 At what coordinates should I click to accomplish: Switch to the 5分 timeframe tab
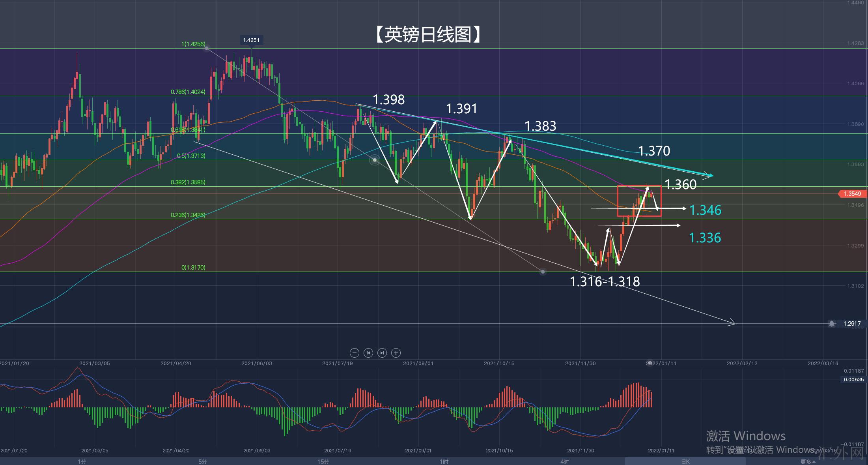coord(202,461)
